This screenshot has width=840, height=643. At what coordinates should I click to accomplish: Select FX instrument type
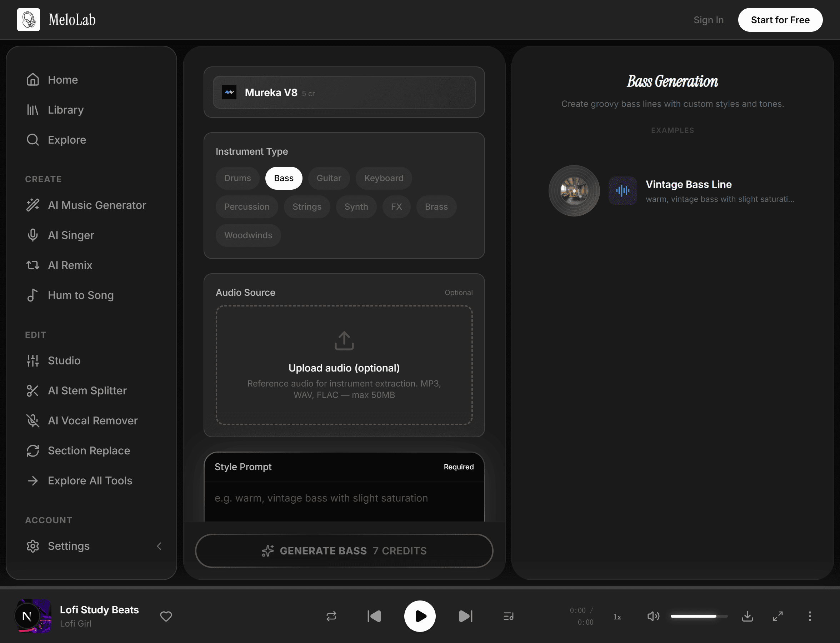(396, 207)
